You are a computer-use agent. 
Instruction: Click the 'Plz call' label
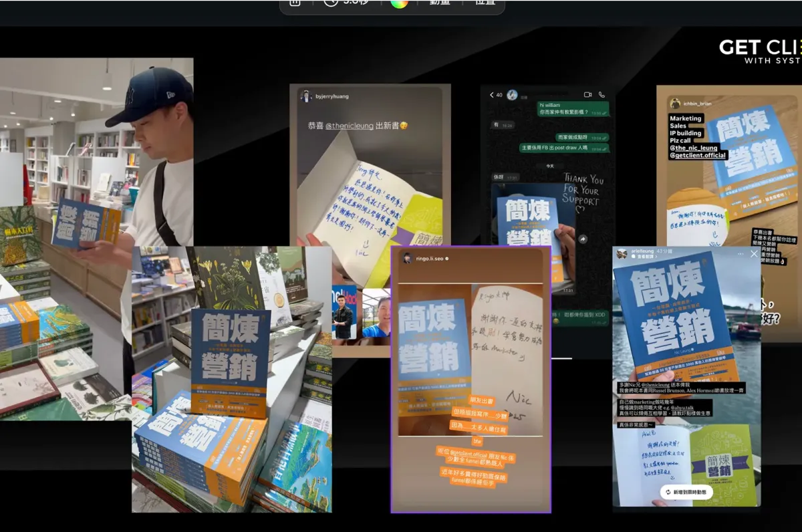click(x=682, y=140)
